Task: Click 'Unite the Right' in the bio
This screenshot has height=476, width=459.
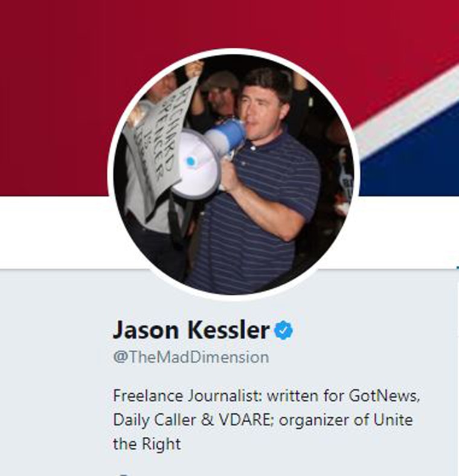Action: click(393, 420)
